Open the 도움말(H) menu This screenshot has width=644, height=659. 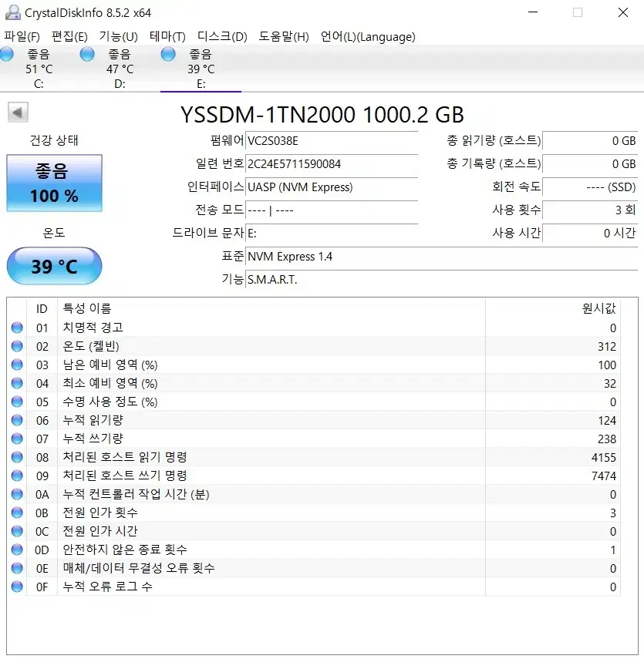(x=284, y=36)
